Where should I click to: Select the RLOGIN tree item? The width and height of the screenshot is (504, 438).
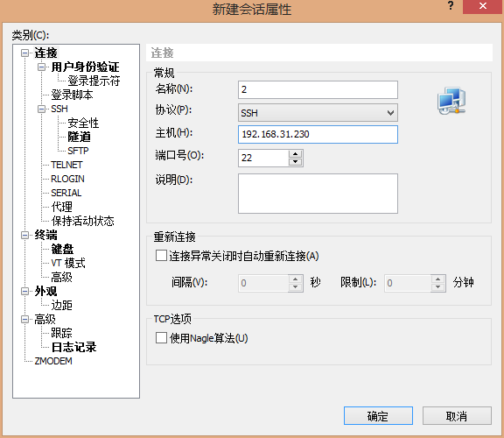pos(67,179)
